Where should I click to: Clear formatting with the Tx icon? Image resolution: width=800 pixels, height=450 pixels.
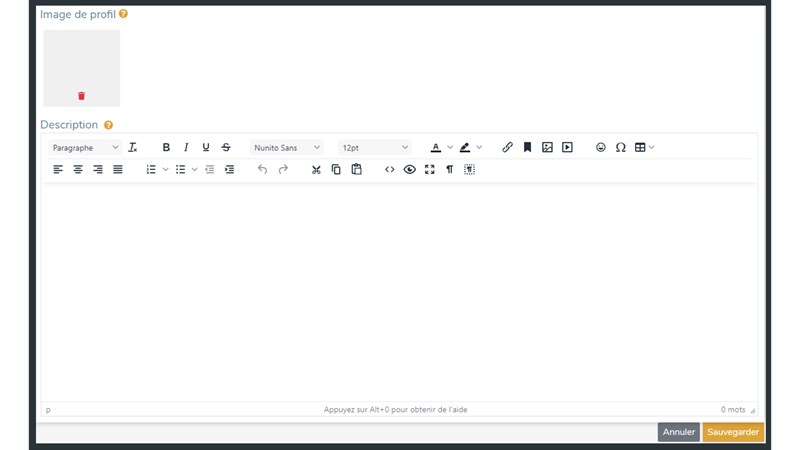click(133, 147)
